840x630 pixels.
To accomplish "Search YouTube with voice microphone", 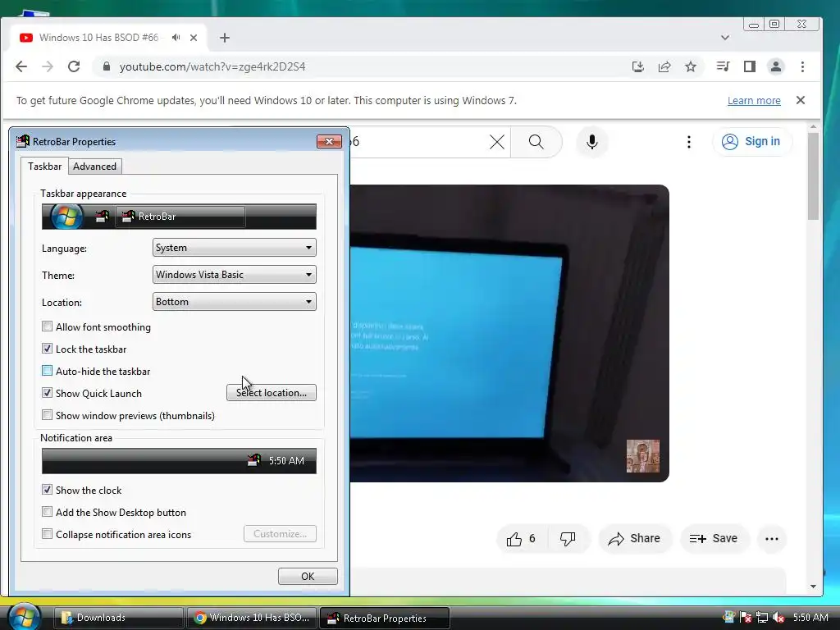I will (592, 141).
